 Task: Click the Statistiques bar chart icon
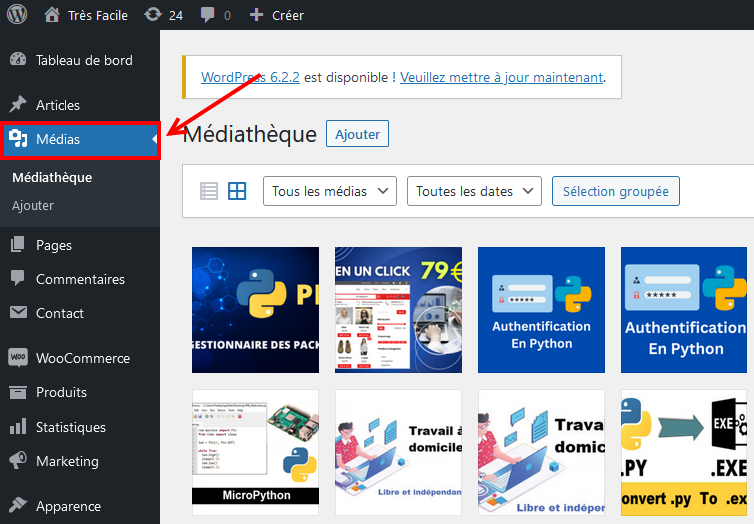(x=18, y=426)
